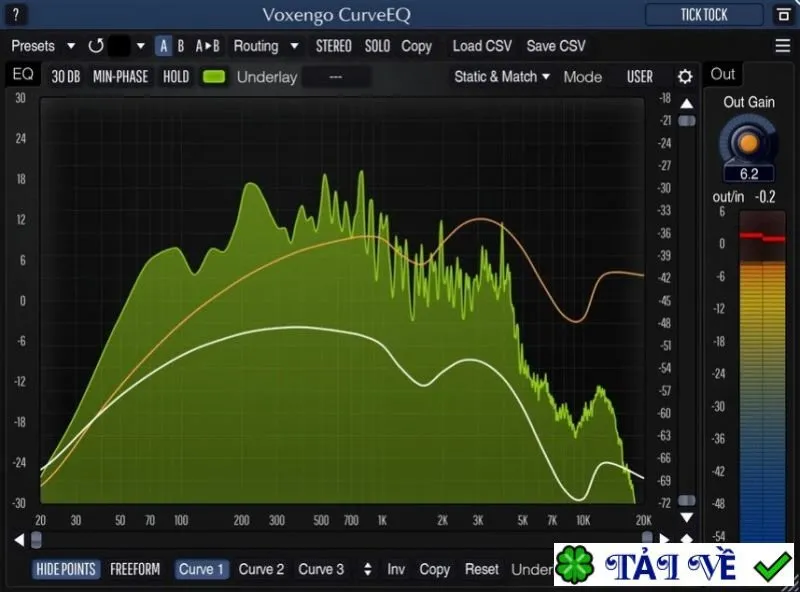Screen dimensions: 800x592
Task: Click the Load CSV button
Action: [482, 46]
